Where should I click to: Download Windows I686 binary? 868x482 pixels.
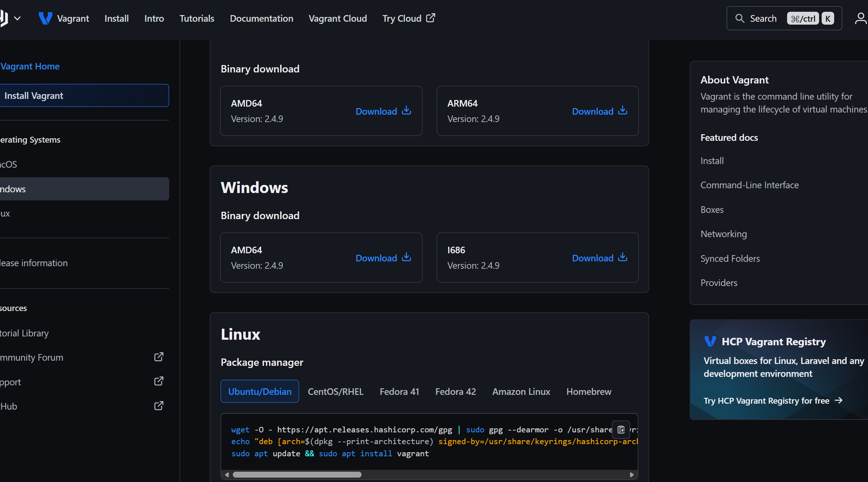tap(600, 258)
